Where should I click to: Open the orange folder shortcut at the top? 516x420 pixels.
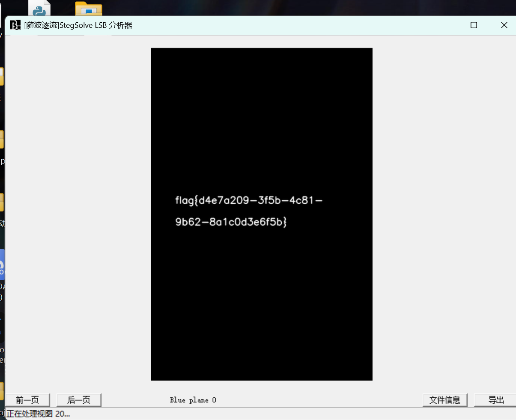point(88,9)
